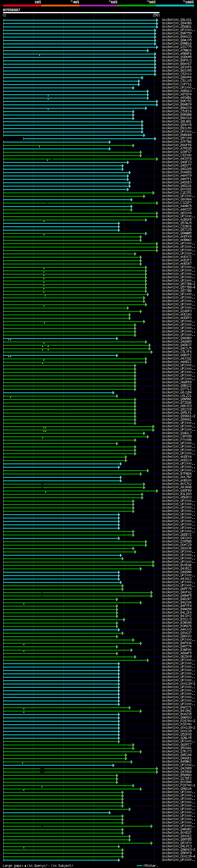Open the hit label UniRef100_Q6WJ05

pyautogui.click(x=177, y=40)
